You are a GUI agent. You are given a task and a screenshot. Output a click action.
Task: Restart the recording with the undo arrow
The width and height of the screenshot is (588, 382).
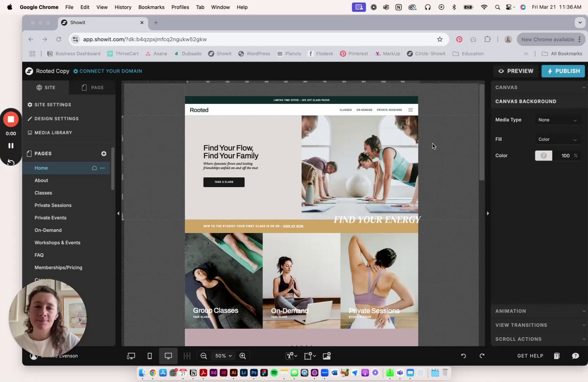tap(11, 162)
